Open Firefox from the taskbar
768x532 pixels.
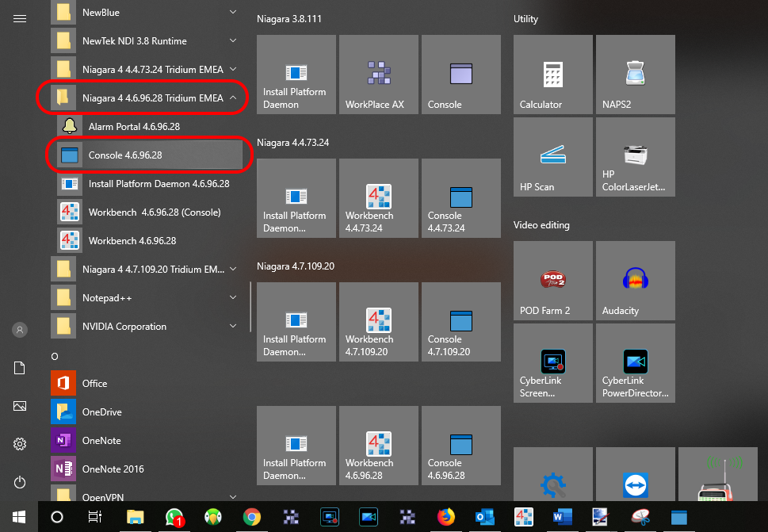(x=446, y=517)
